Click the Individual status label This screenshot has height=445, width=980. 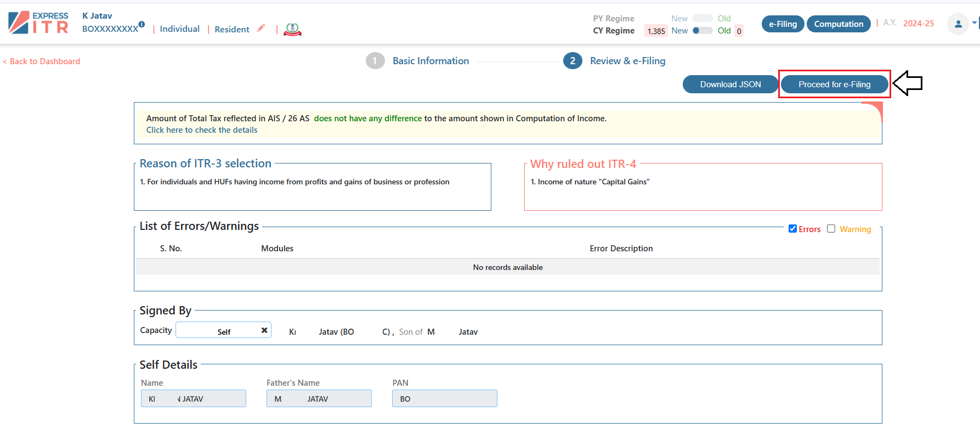[180, 29]
